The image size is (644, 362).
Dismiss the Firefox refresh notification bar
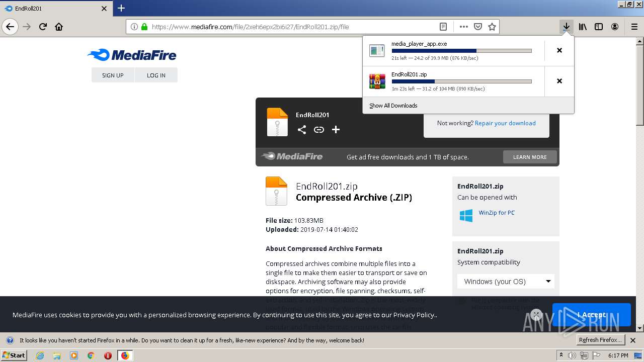click(633, 340)
